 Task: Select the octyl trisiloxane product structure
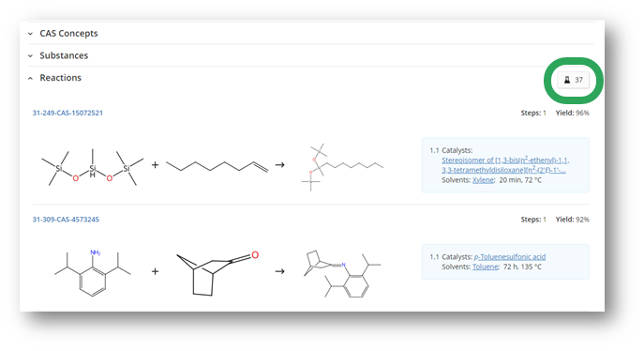[342, 167]
